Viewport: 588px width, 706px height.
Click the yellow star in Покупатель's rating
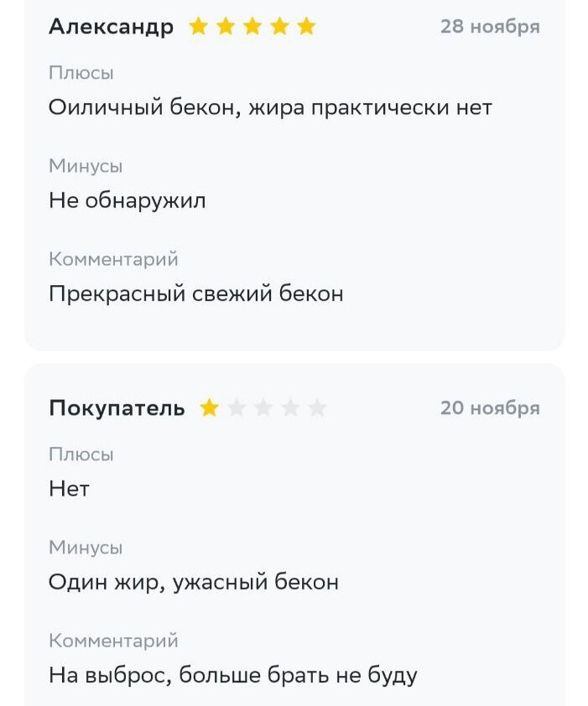click(209, 408)
